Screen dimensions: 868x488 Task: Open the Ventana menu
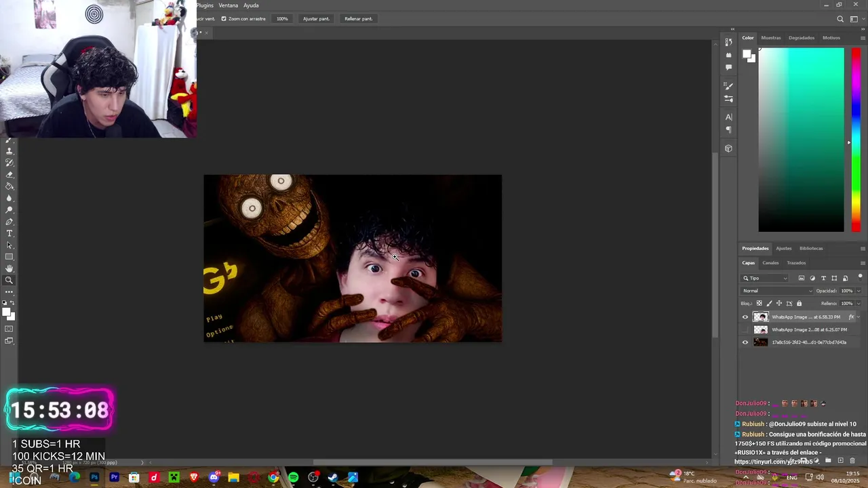[x=229, y=5]
